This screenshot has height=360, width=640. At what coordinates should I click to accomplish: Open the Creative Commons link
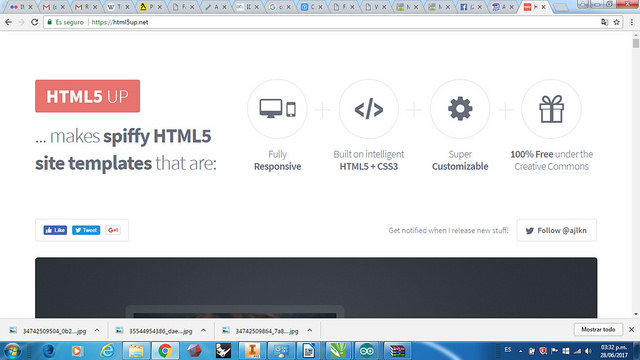[551, 167]
